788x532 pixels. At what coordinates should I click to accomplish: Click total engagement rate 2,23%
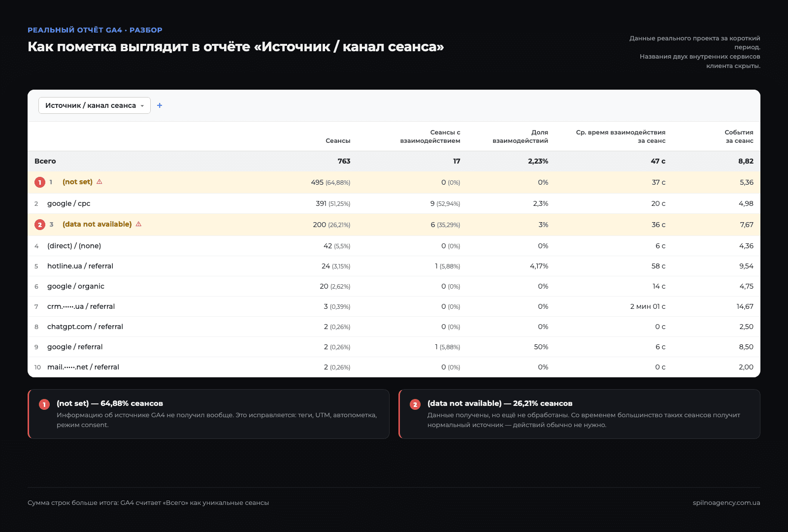(x=538, y=161)
